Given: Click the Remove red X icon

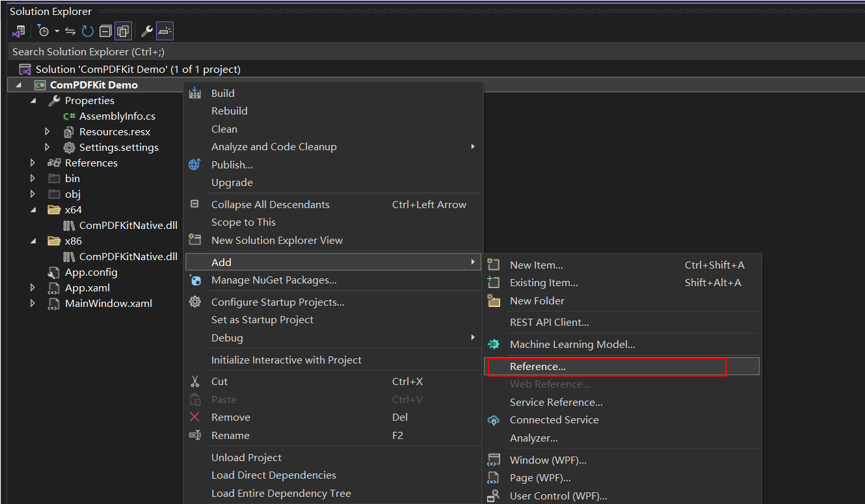Looking at the screenshot, I should [195, 417].
